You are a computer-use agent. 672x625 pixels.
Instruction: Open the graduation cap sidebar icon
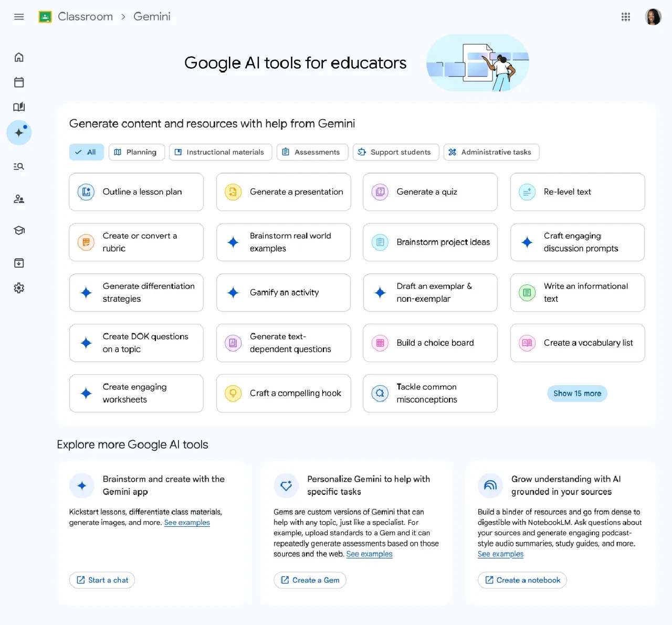click(19, 230)
